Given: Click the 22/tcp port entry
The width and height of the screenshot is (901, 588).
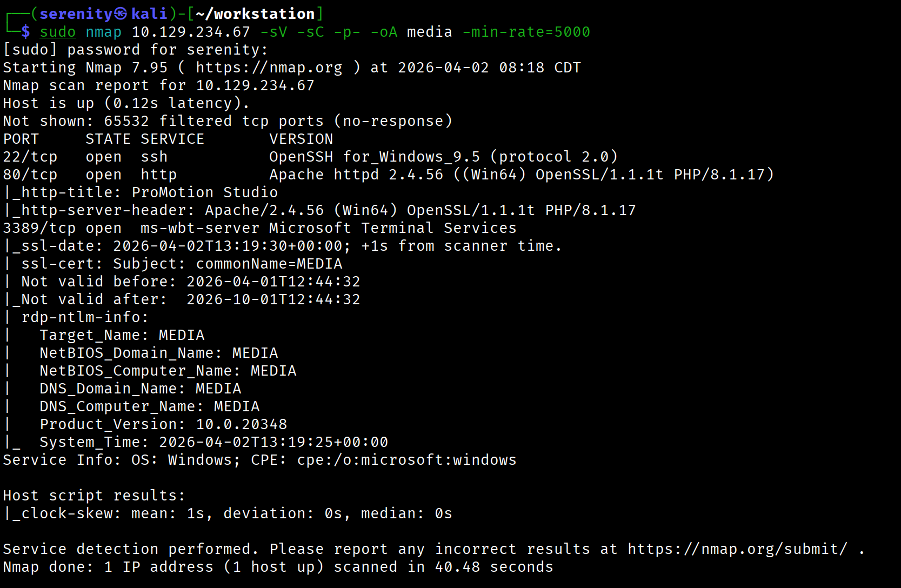Looking at the screenshot, I should click(30, 157).
